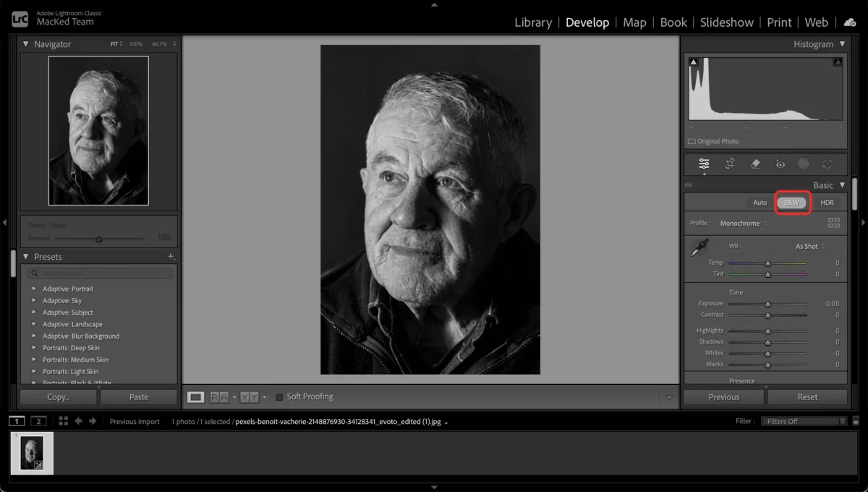Viewport: 868px width, 492px height.
Task: Switch to the Library module
Action: (x=533, y=22)
